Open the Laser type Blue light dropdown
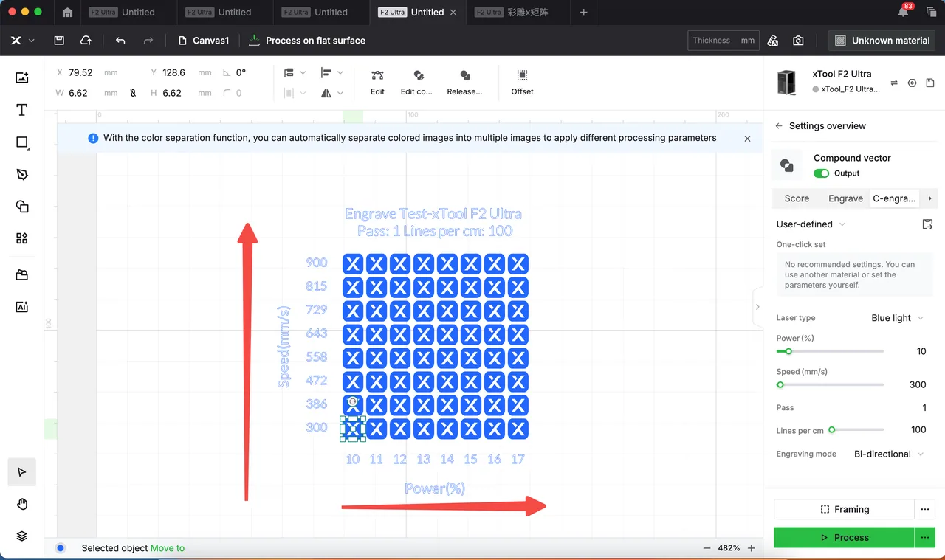 coord(897,318)
